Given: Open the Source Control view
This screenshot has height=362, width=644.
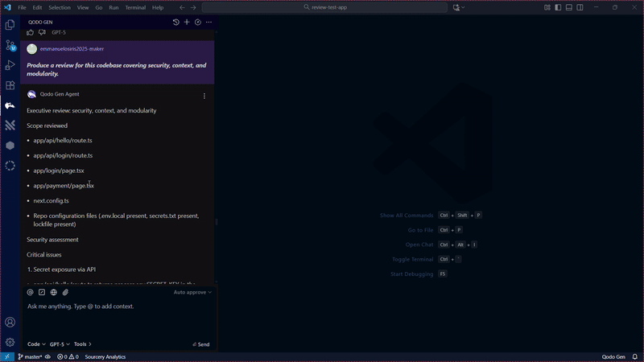Looking at the screenshot, I should pyautogui.click(x=10, y=46).
